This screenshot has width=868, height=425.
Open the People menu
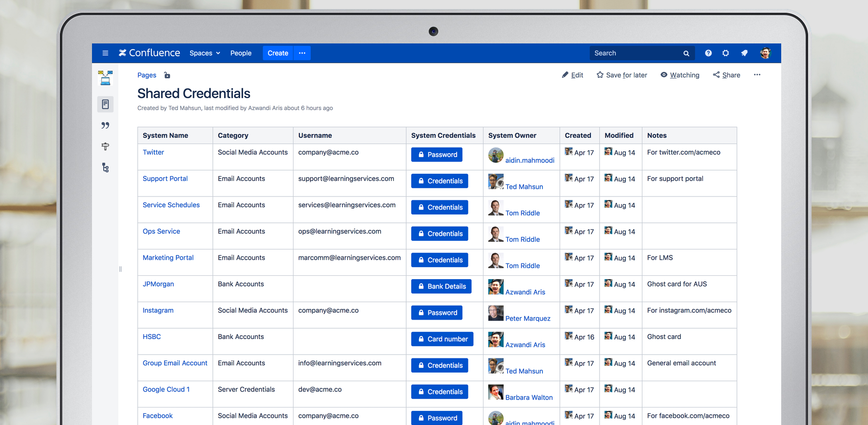(241, 53)
